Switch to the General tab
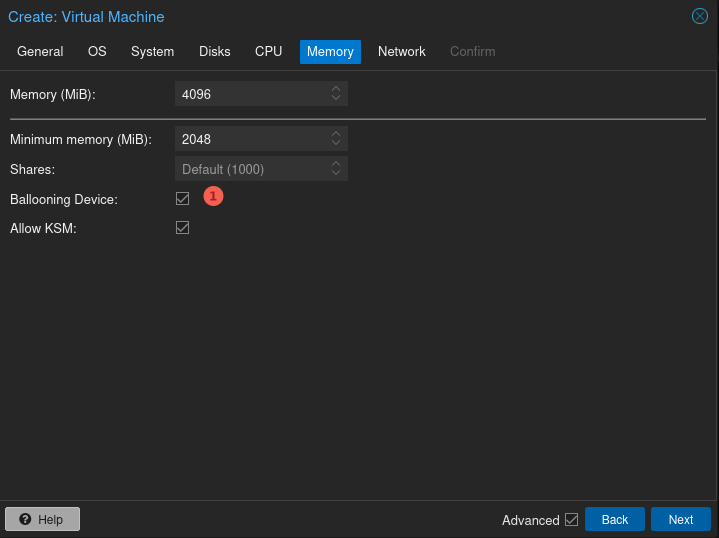 pos(40,51)
